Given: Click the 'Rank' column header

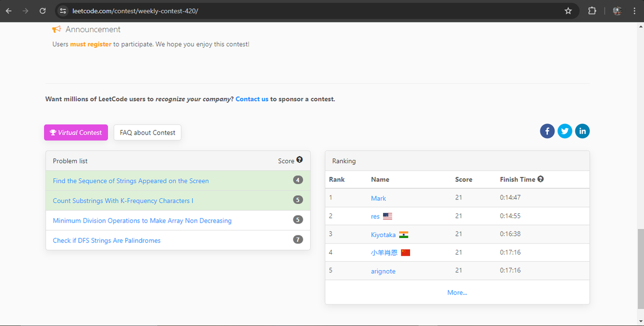Looking at the screenshot, I should (x=337, y=179).
